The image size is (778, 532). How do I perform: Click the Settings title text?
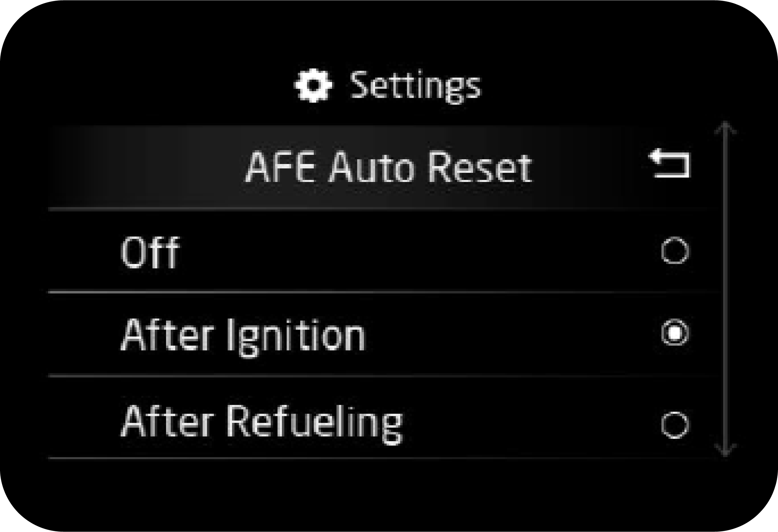tap(415, 85)
